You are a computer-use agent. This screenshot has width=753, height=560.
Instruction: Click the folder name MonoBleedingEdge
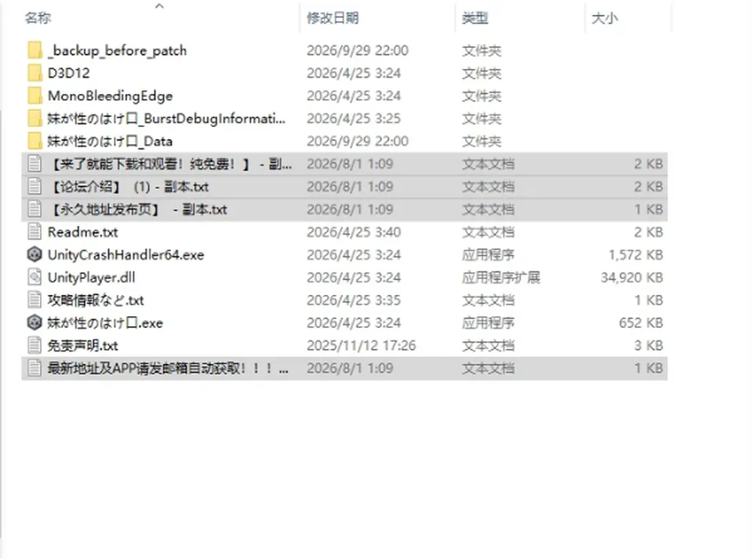coord(110,96)
